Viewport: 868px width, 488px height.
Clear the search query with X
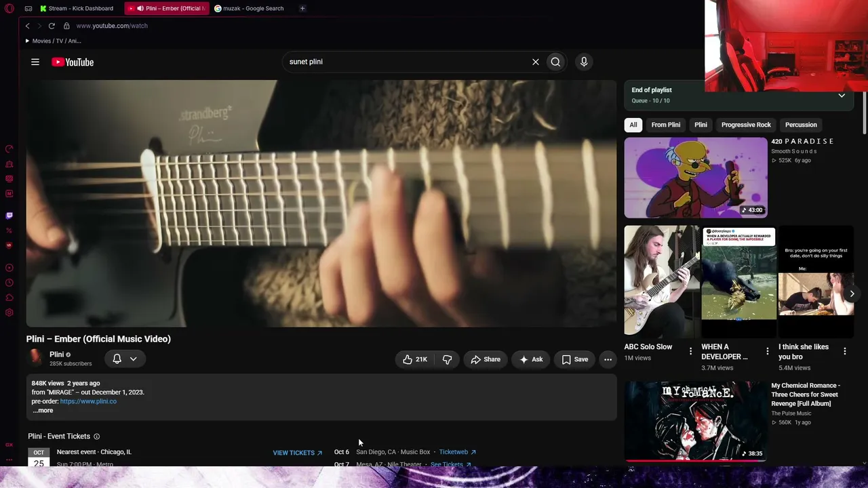tap(536, 62)
